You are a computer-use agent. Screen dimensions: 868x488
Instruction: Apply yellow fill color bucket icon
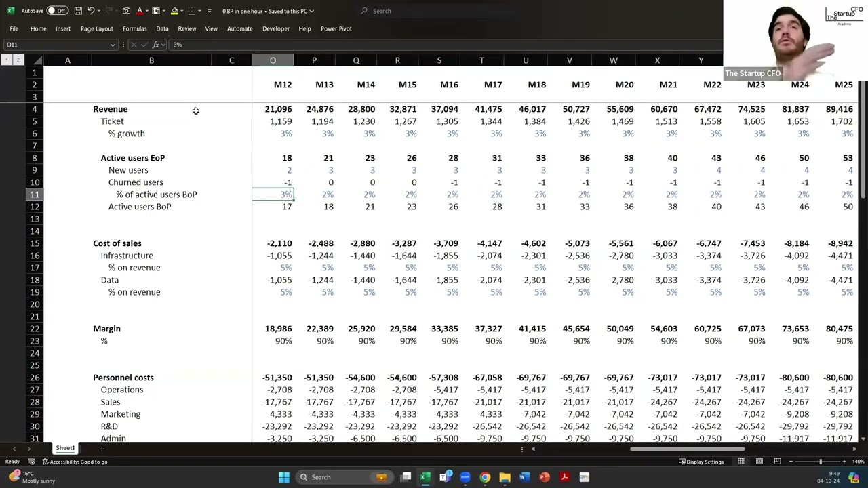click(174, 11)
